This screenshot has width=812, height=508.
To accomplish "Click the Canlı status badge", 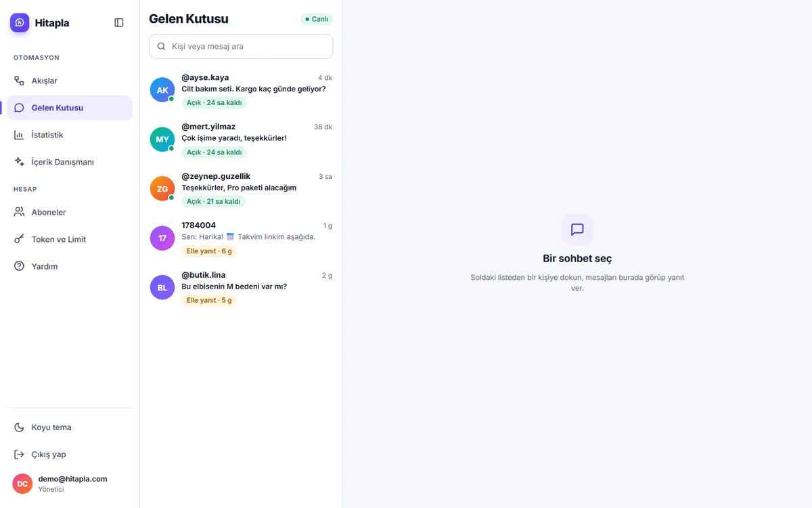I will (317, 19).
